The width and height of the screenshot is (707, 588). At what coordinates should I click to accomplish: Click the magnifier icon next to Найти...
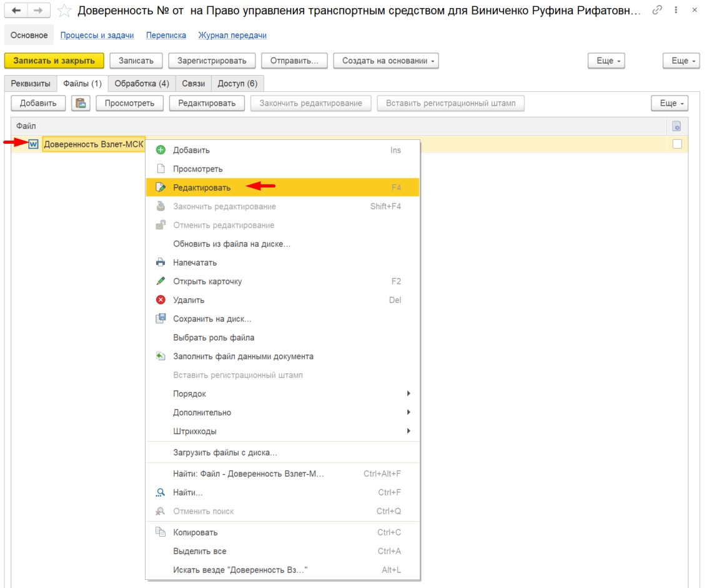pos(161,492)
